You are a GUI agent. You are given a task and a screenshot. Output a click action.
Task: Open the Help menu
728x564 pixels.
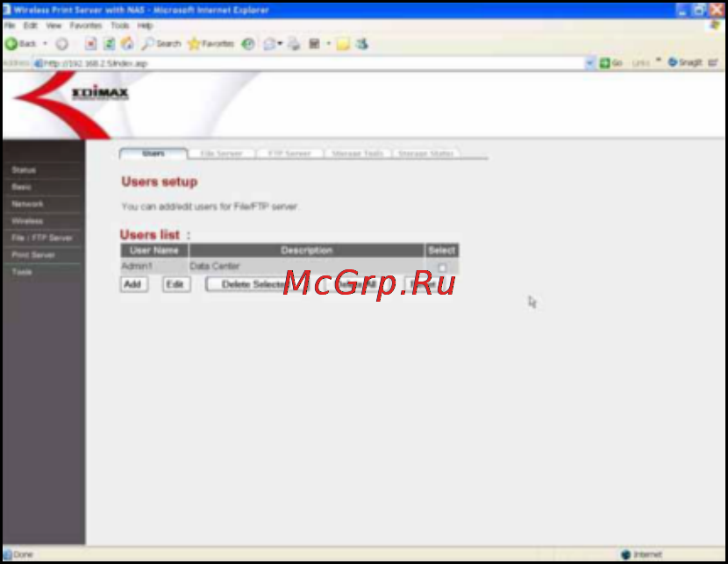(145, 25)
